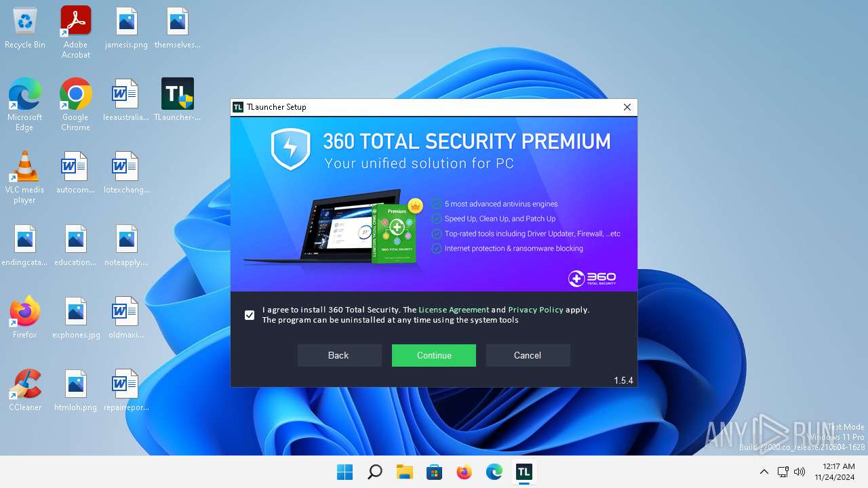
Task: Open taskbar Search
Action: click(375, 472)
